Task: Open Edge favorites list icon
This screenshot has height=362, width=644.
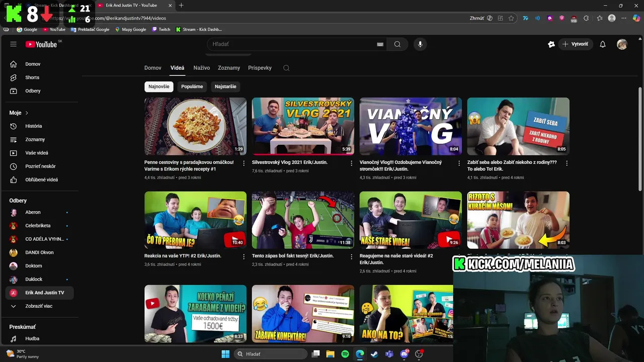Action: point(599,18)
